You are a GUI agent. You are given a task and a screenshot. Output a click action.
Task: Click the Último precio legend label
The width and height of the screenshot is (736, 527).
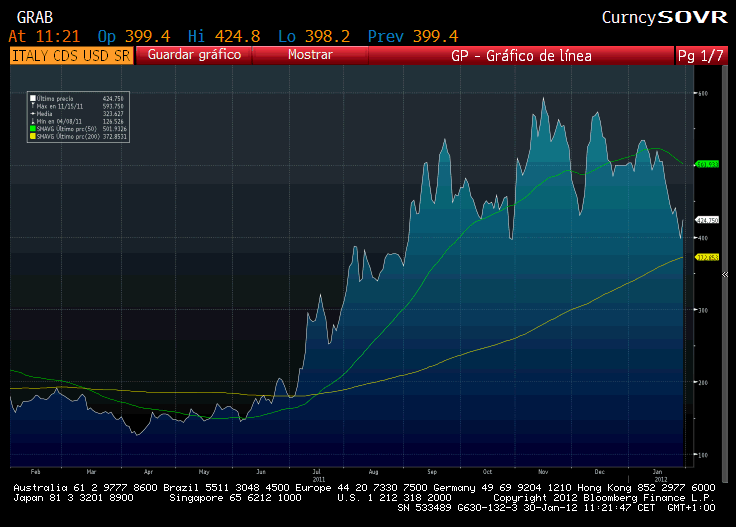point(55,99)
